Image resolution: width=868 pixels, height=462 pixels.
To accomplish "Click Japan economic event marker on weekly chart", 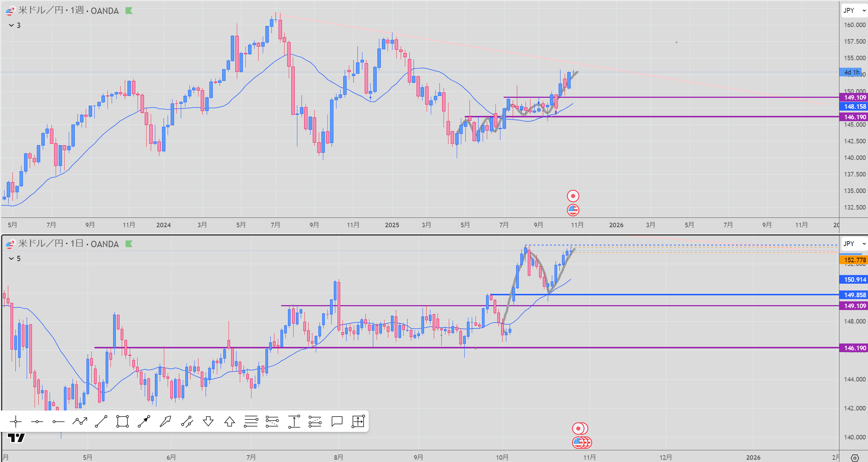I will (573, 196).
